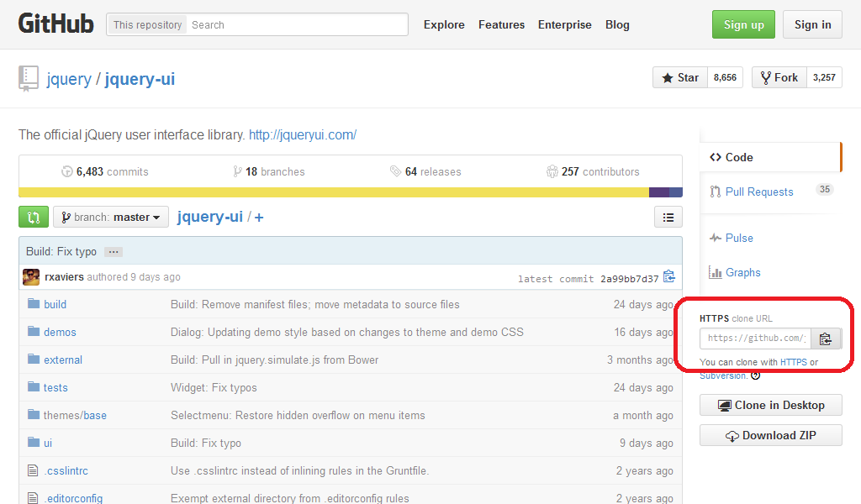Open the help icon next to Subversion

(755, 375)
